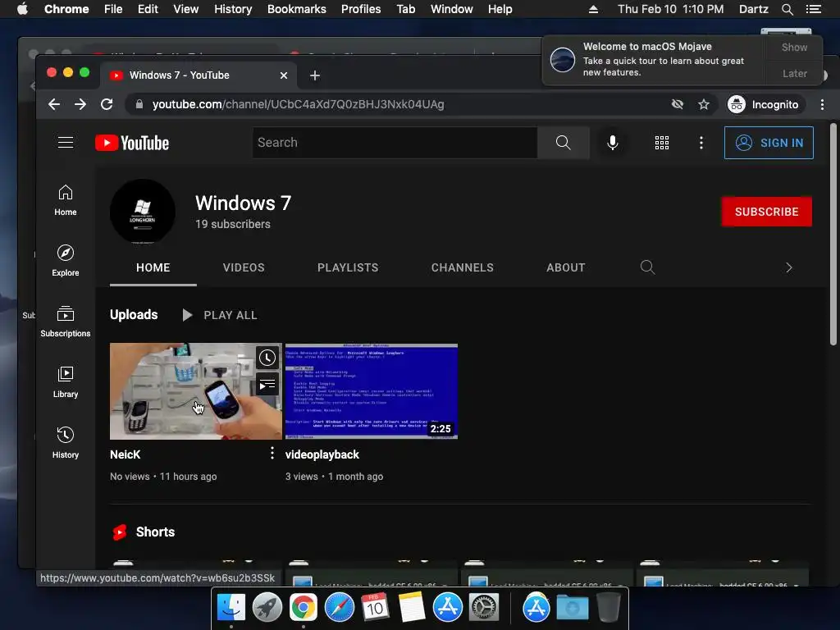This screenshot has width=840, height=630.
Task: Open the Apple menu
Action: point(22,9)
